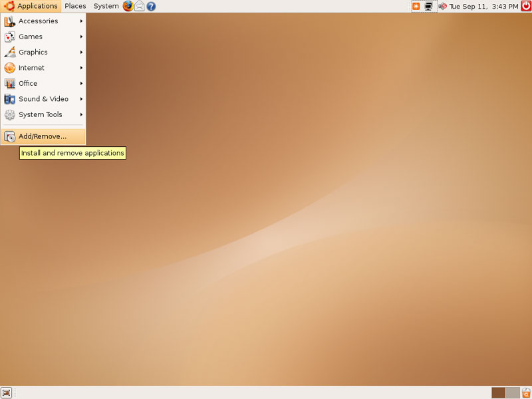532x399 pixels.
Task: Expand the Sound & Video submenu arrow
Action: [x=81, y=99]
